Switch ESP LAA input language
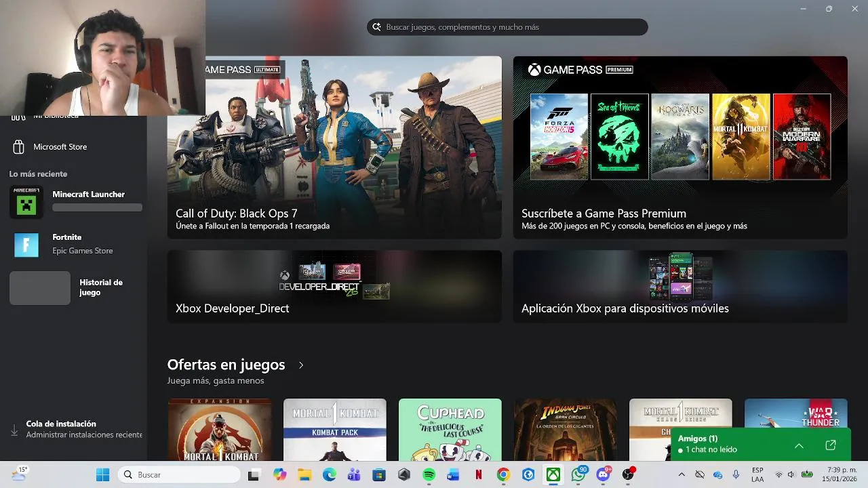 click(x=757, y=475)
